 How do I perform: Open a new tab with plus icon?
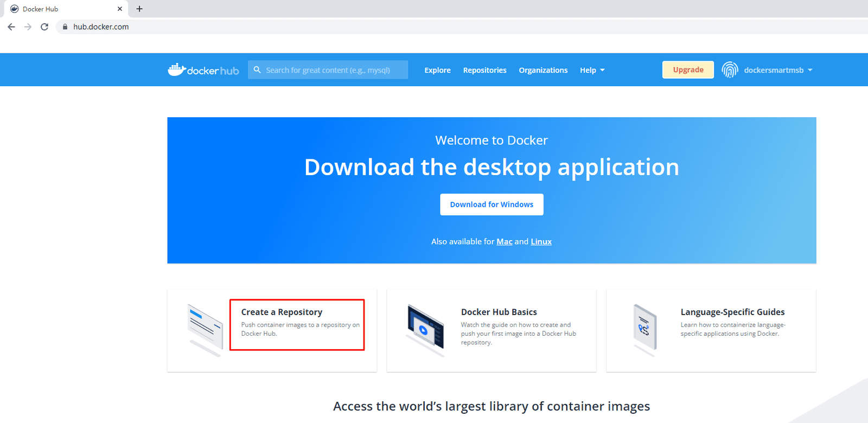coord(139,9)
